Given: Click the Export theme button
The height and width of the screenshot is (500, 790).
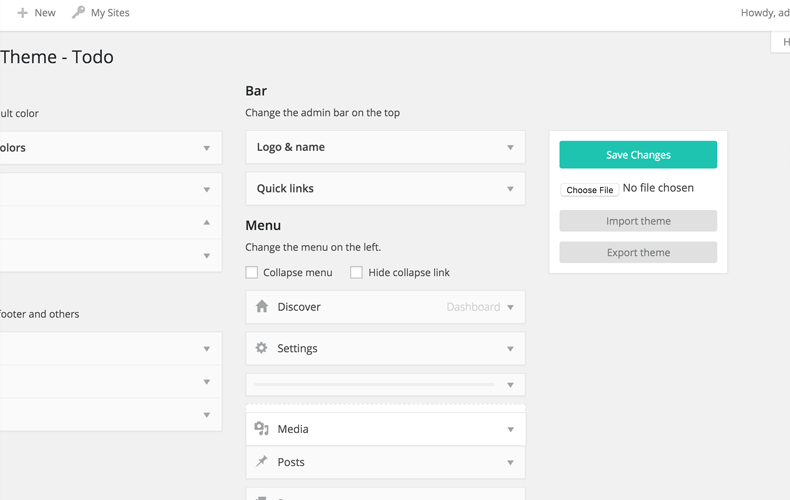Looking at the screenshot, I should (x=638, y=252).
